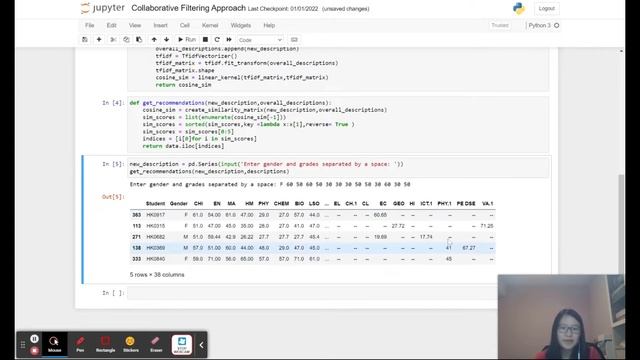Screen dimensions: 640x360
Task: Open the View menu
Action: (135, 25)
